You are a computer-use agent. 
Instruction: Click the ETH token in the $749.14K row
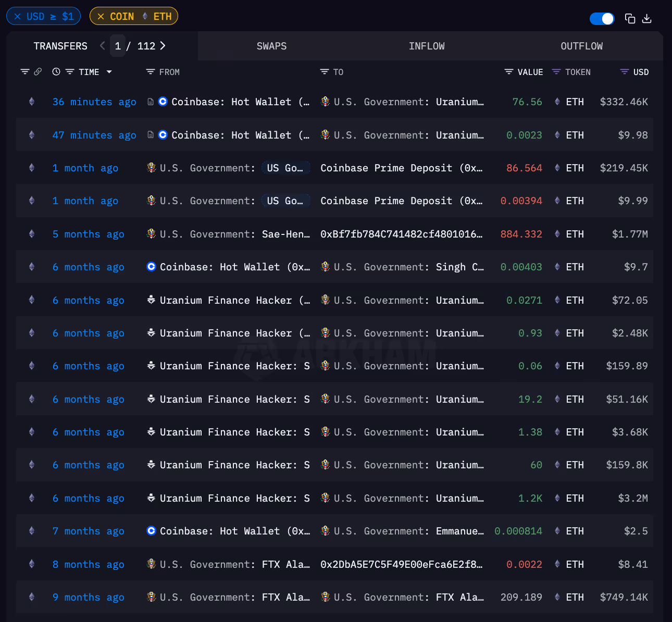[575, 598]
